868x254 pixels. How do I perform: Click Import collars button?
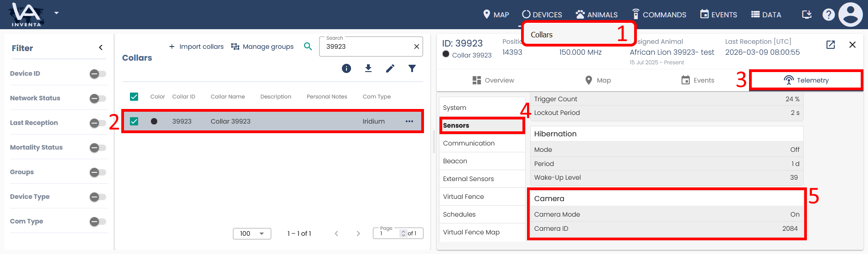tap(196, 47)
